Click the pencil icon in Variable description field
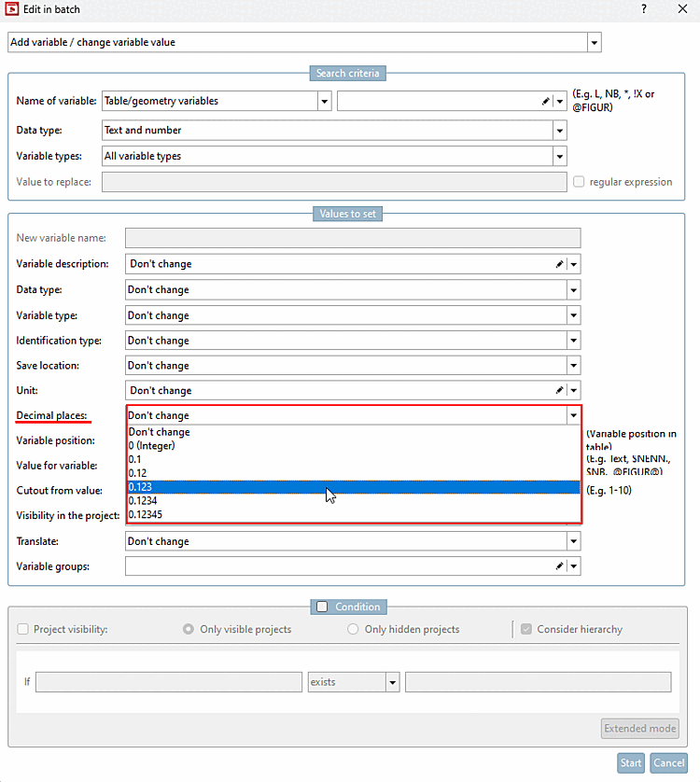This screenshot has height=782, width=700. [x=560, y=264]
